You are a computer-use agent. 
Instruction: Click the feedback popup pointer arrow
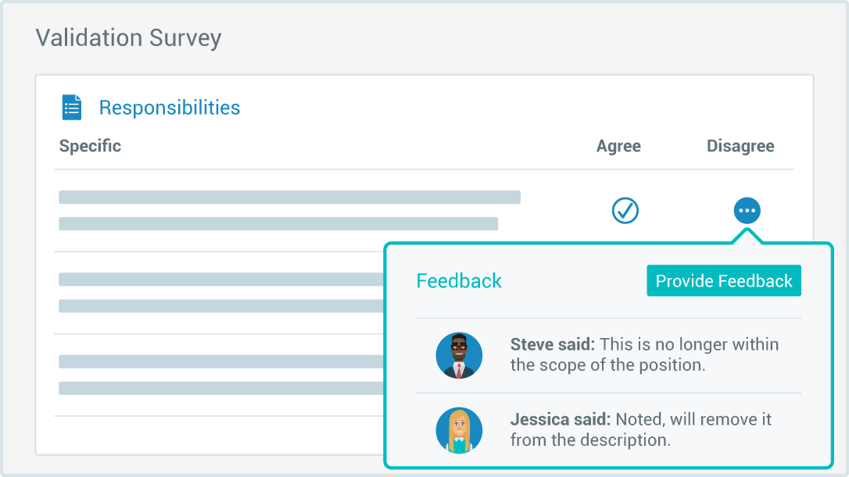tap(747, 236)
